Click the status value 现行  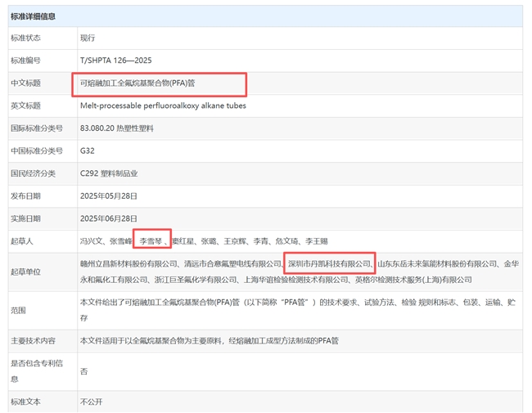coord(88,38)
